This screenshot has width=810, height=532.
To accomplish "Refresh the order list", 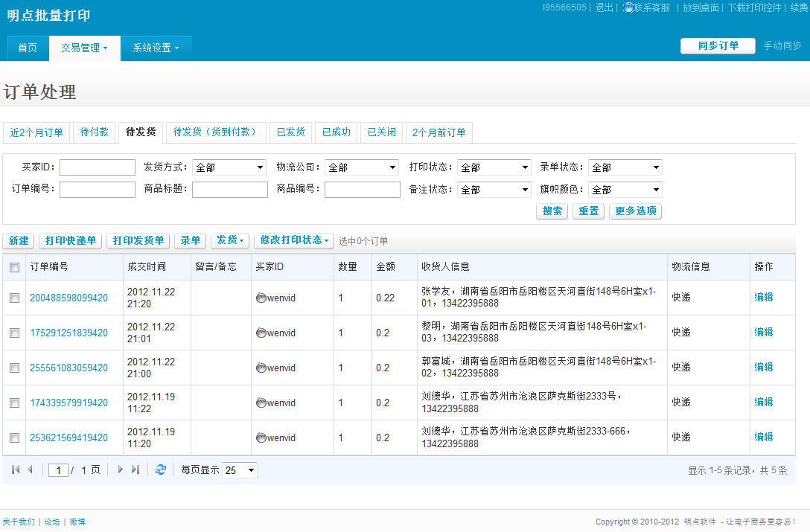I will pos(161,469).
